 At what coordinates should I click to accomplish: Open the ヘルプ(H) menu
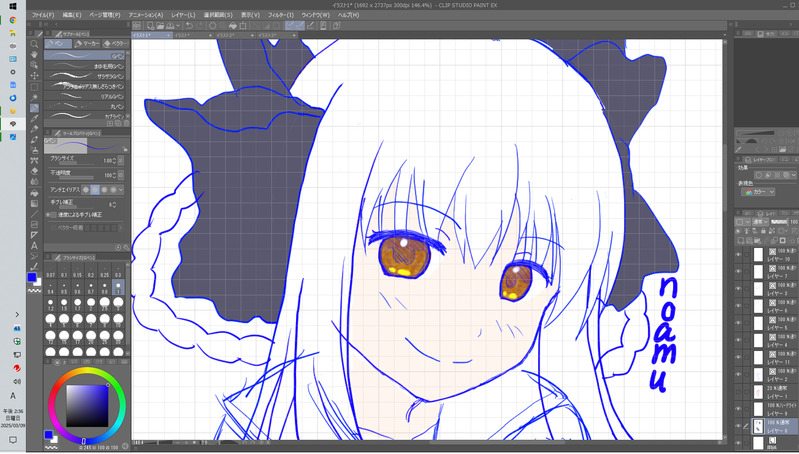click(348, 15)
